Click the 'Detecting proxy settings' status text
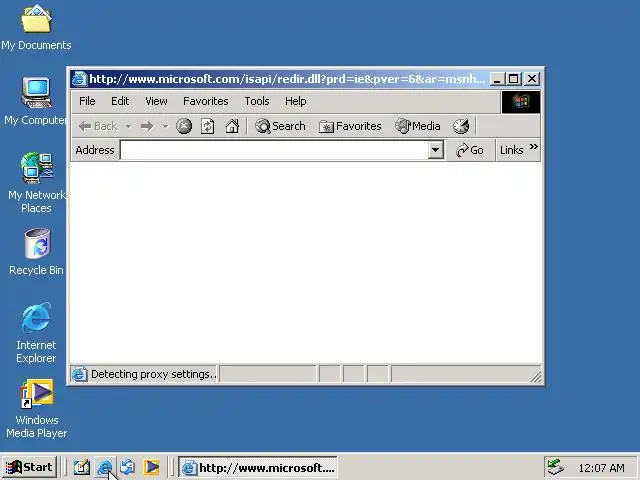Viewport: 640px width, 480px height. 153,374
